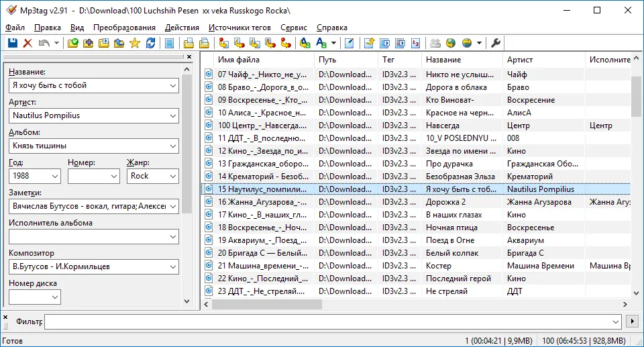Expand the Исполнитель альбома dropdown
The width and height of the screenshot is (644, 347).
pyautogui.click(x=173, y=237)
